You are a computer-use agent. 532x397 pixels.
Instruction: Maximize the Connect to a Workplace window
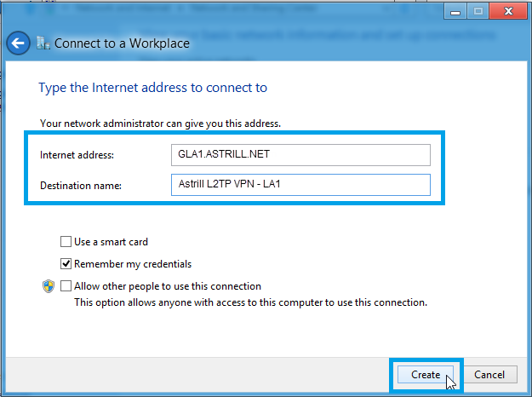point(478,12)
